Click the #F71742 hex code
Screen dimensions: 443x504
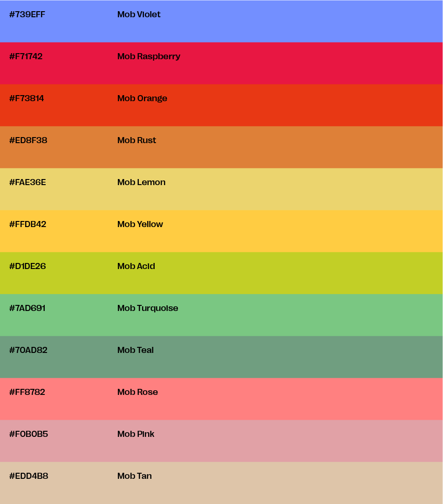26,56
